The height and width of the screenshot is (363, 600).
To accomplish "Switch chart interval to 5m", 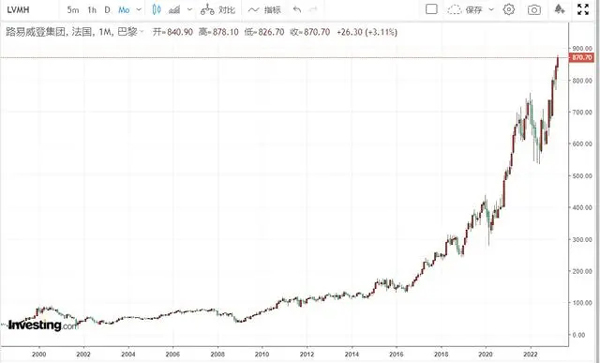I will [x=73, y=10].
